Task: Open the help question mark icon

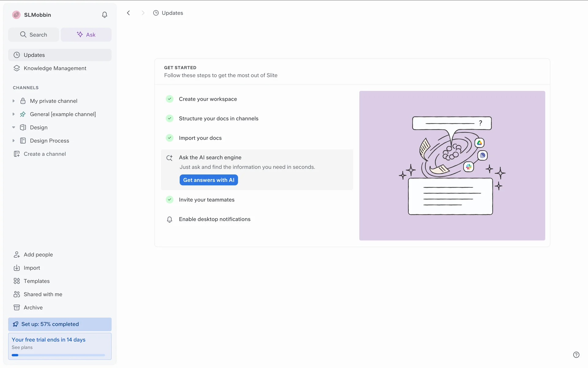Action: 576,355
